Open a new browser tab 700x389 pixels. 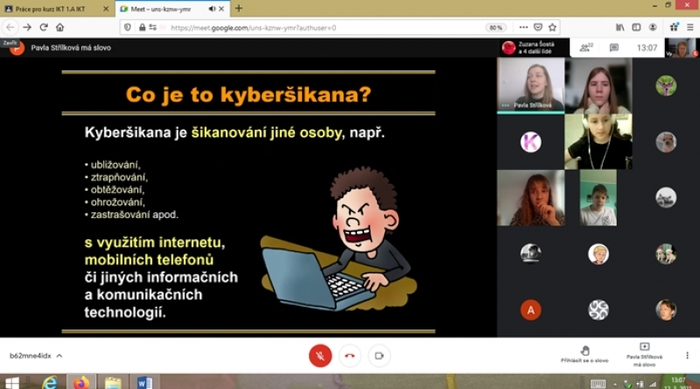pyautogui.click(x=239, y=8)
